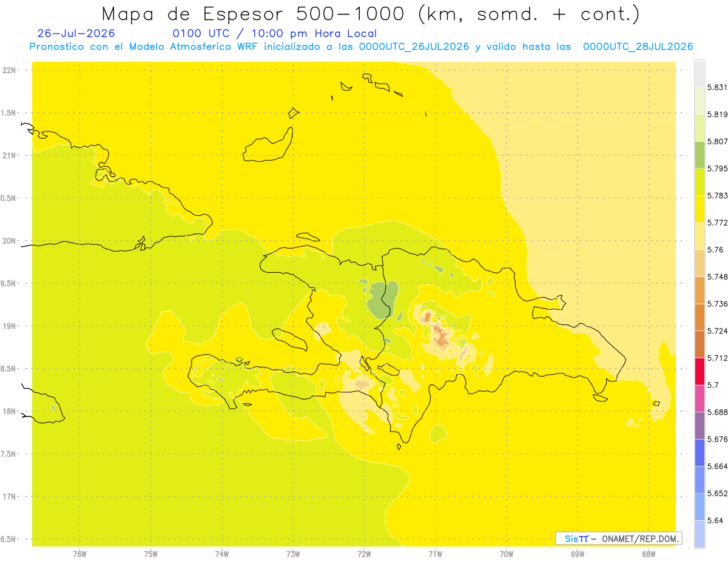
Task: Select the dark green swatch between 5.795 and 5.807
Action: (699, 155)
